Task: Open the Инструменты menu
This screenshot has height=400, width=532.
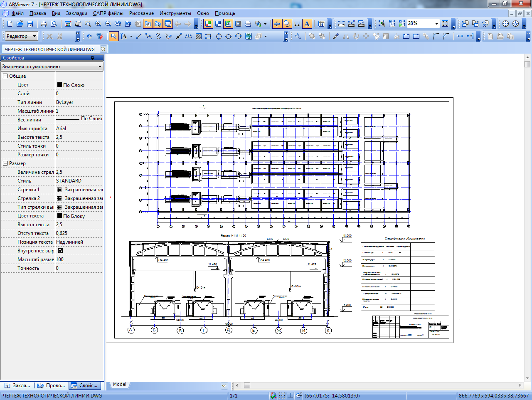Action: [x=175, y=13]
